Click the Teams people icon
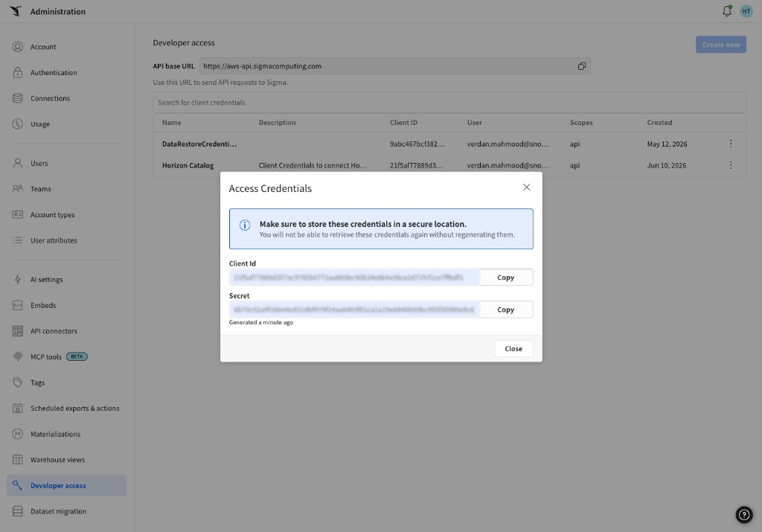Image resolution: width=762 pixels, height=532 pixels. click(18, 189)
